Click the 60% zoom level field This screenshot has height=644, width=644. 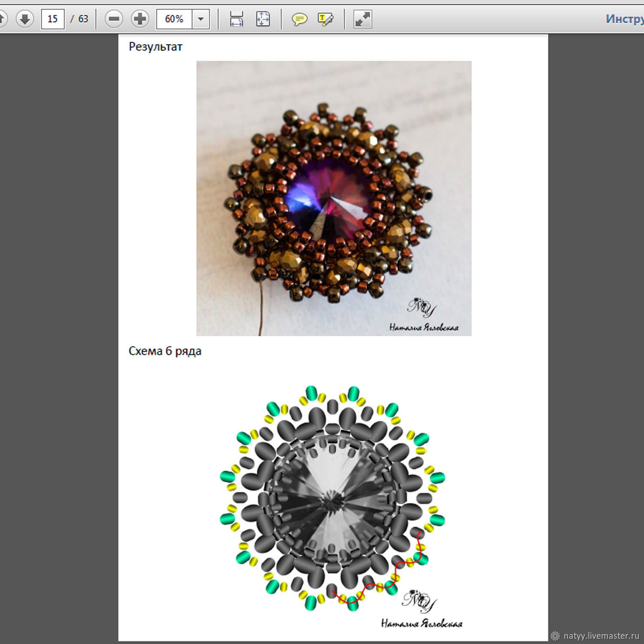[x=174, y=19]
